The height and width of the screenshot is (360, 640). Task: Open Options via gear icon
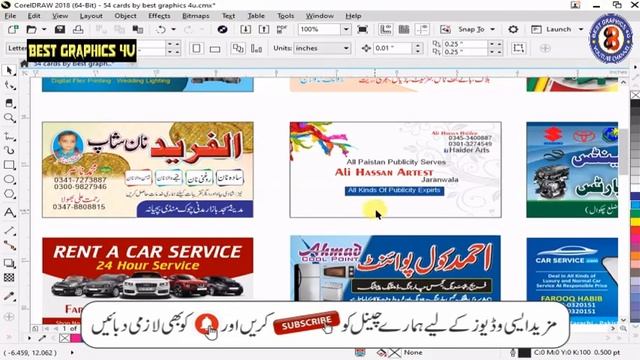(513, 29)
